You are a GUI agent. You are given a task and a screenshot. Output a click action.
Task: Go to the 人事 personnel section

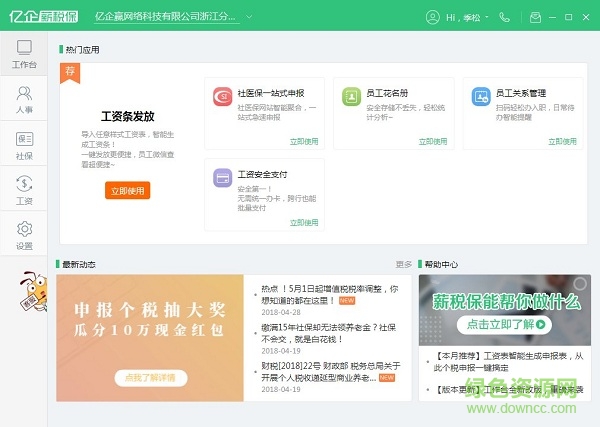[24, 99]
